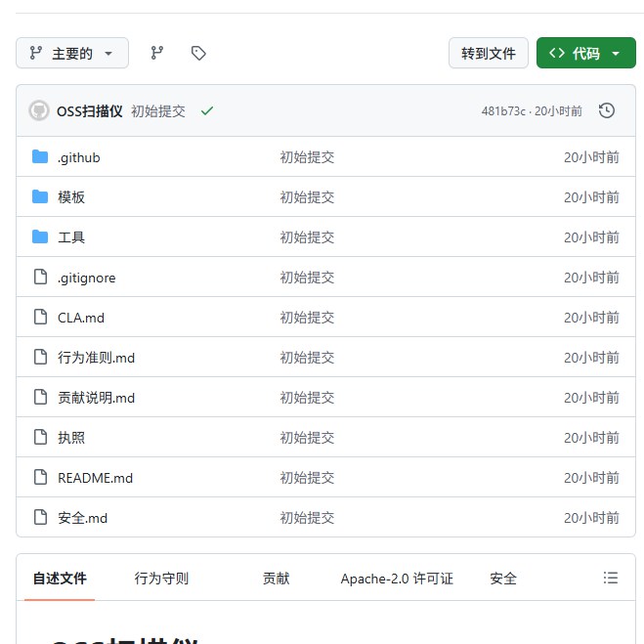The height and width of the screenshot is (644, 644).
Task: Open the green 代码 dropdown button
Action: (585, 53)
